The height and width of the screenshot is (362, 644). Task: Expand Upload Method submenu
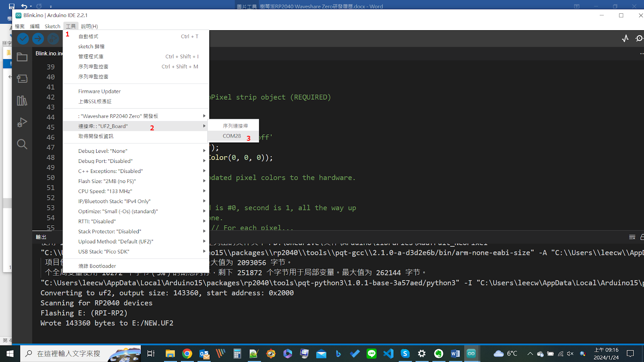click(136, 241)
